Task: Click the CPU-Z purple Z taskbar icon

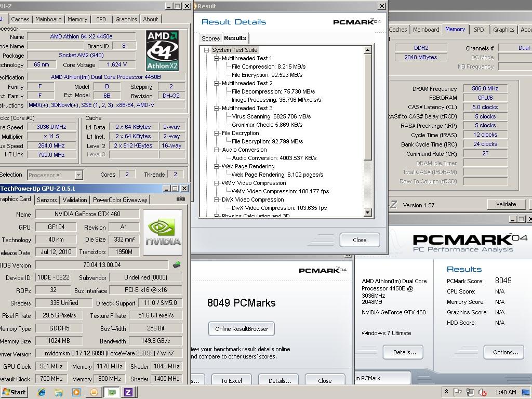Action: (128, 393)
